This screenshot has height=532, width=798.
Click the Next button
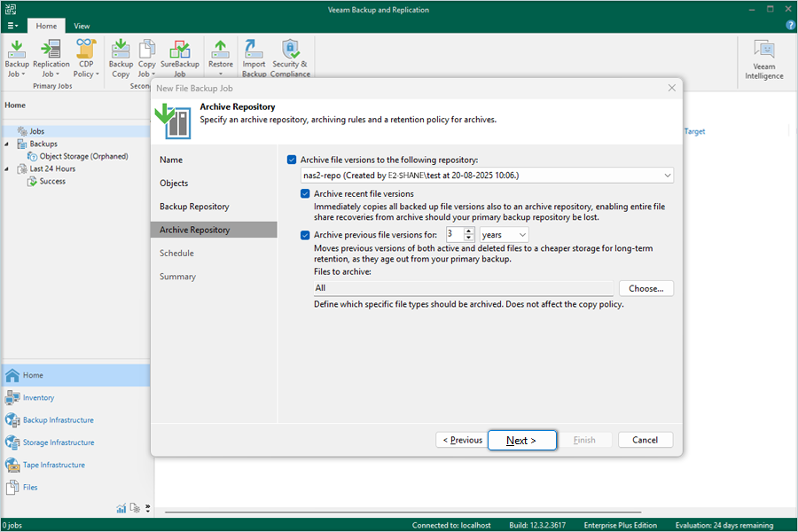coord(522,441)
